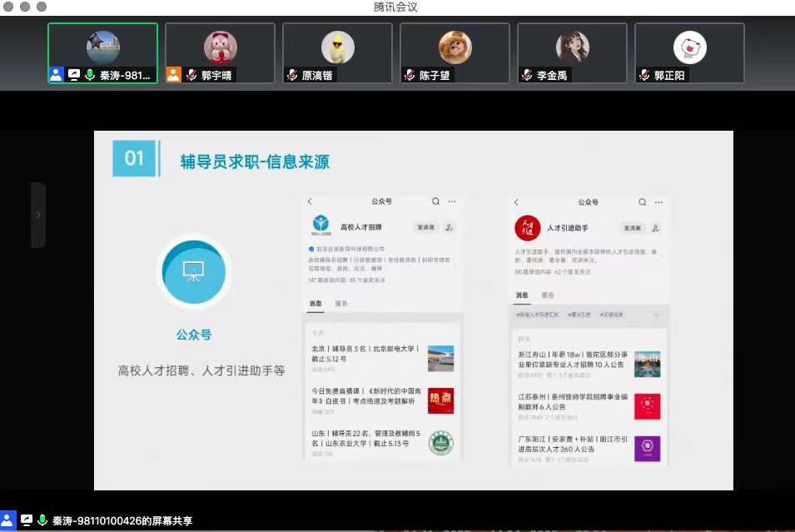Click the orange host icon beside 郭宇晴
The image size is (795, 532).
[x=174, y=75]
